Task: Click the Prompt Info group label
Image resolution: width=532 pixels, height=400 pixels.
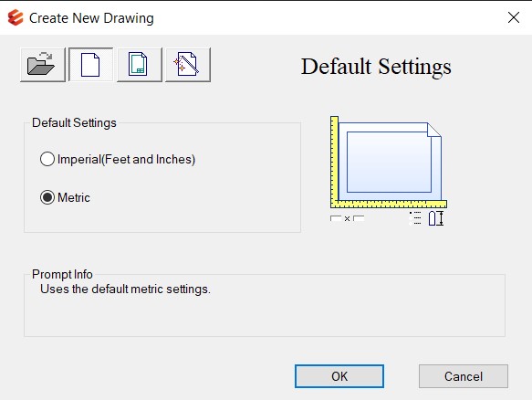Action: (62, 274)
